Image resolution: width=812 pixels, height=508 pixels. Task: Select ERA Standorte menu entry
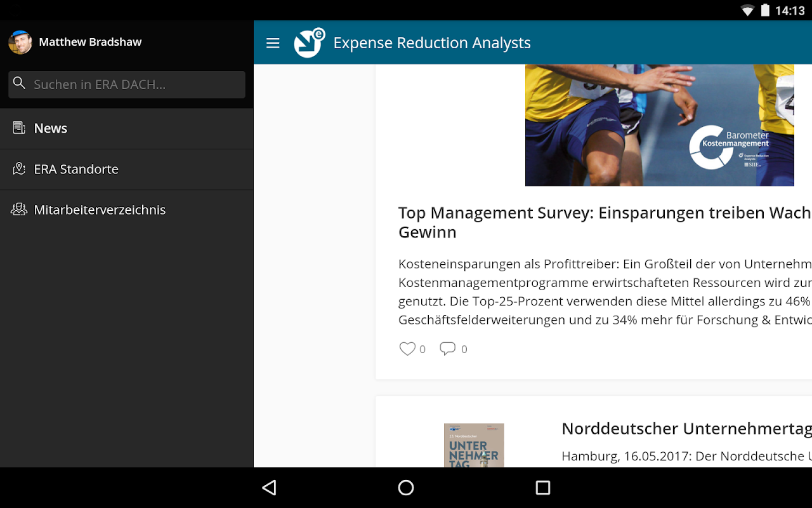pyautogui.click(x=127, y=170)
